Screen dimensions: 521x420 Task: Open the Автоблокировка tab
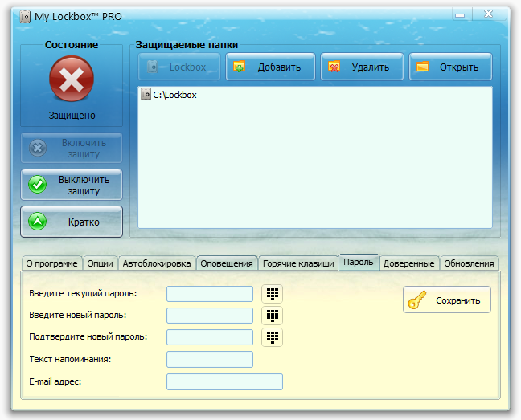157,263
